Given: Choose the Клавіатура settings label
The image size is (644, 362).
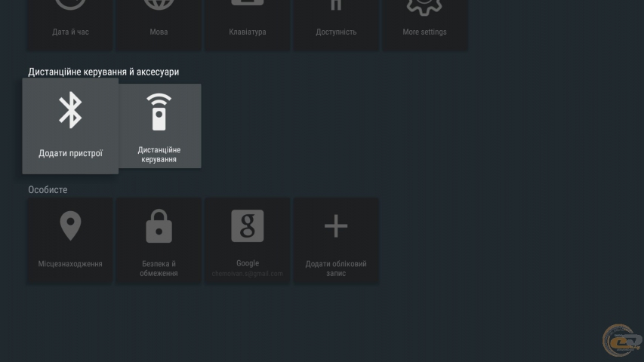Looking at the screenshot, I should click(247, 32).
